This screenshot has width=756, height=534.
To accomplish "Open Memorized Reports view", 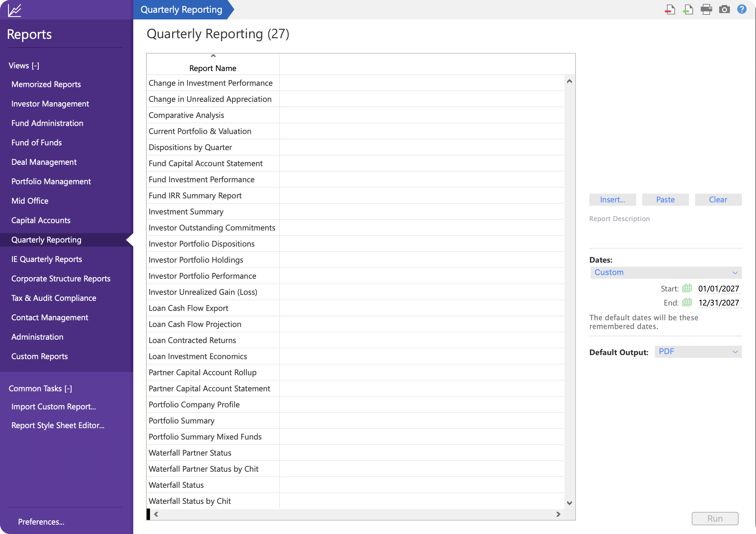I will 46,84.
